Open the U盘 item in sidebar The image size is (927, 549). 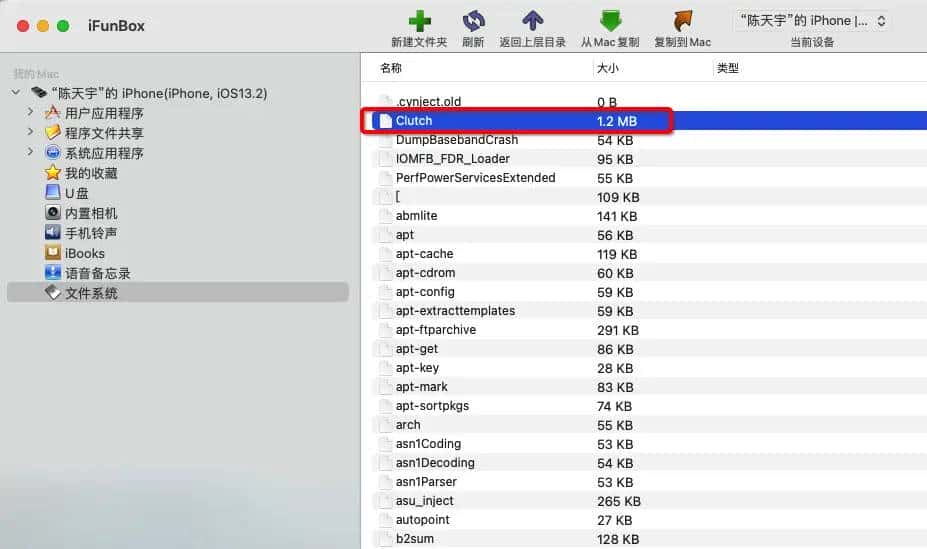(x=76, y=193)
